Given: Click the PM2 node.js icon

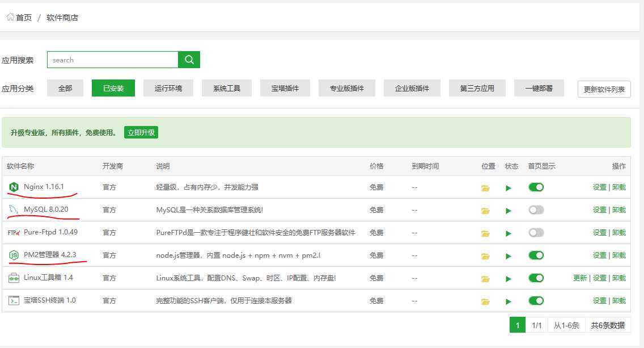Looking at the screenshot, I should click(x=14, y=255).
